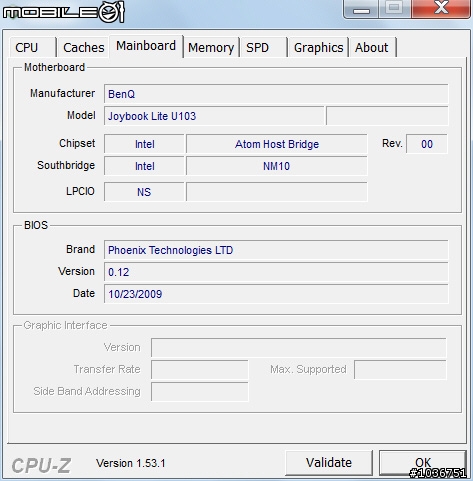
Task: Click the southbridge vendor Intel field
Action: [144, 166]
